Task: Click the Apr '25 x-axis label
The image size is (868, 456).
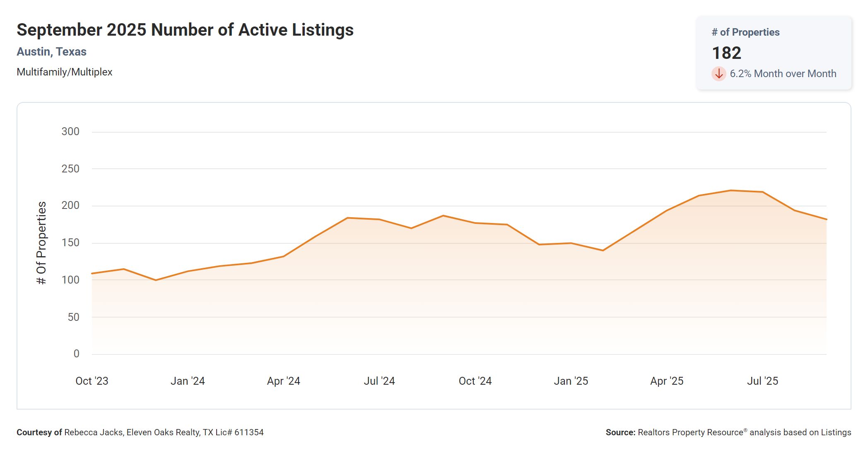Action: (x=667, y=381)
